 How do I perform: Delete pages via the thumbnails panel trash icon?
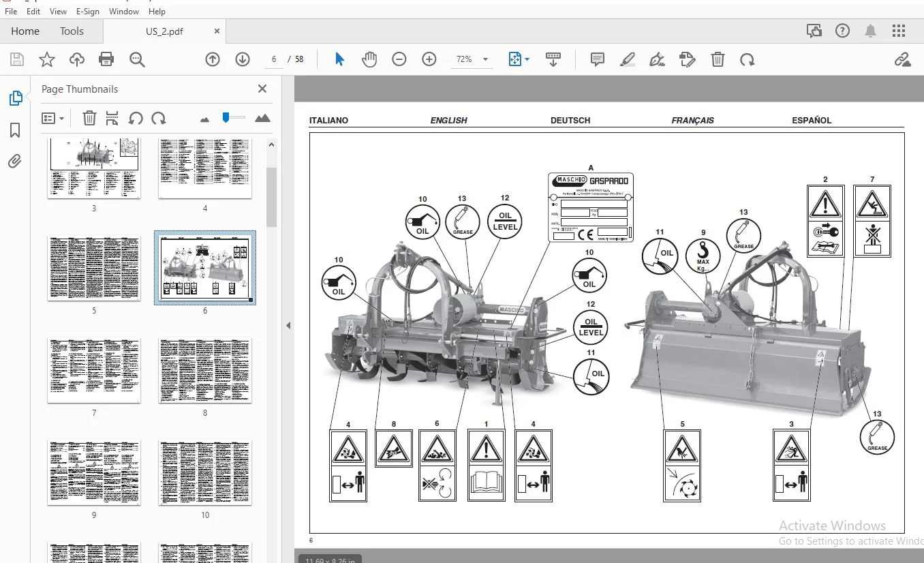point(89,118)
